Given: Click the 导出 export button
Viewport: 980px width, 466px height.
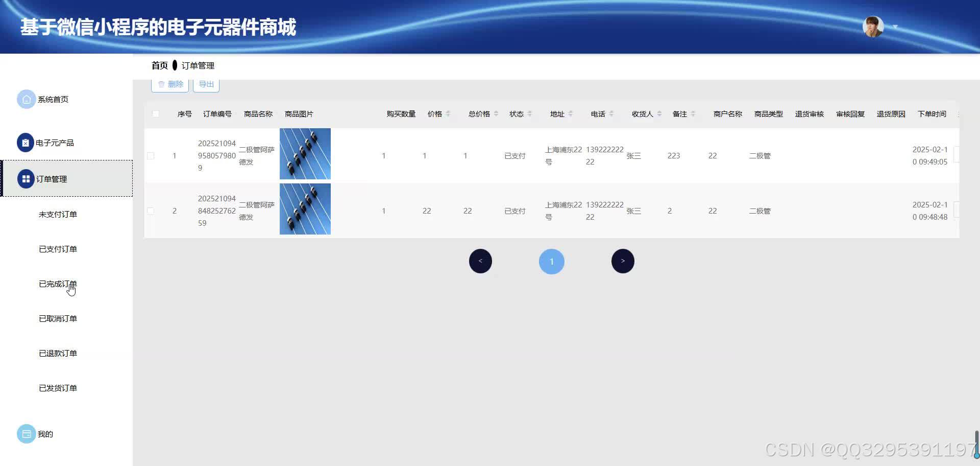Looking at the screenshot, I should (x=206, y=84).
